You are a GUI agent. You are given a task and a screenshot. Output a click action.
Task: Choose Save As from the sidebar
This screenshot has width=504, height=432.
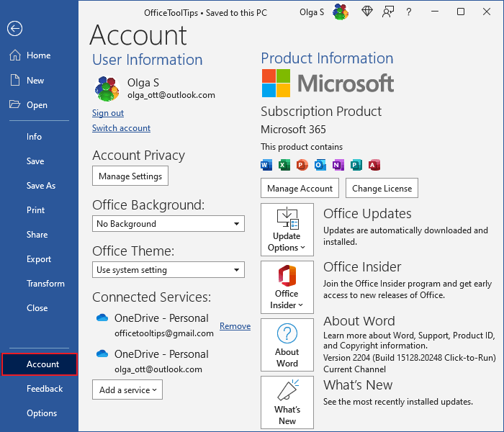41,186
